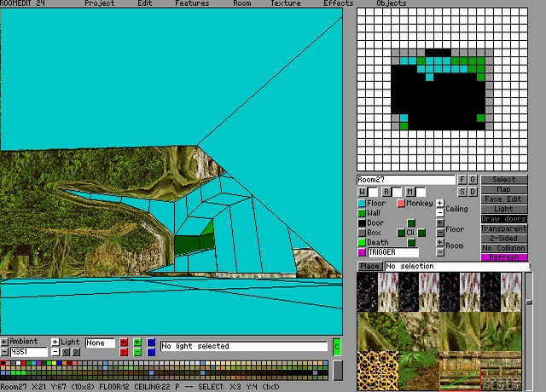Screen dimensions: 546x392
Task: Click the black Door square icon
Action: [x=362, y=223]
